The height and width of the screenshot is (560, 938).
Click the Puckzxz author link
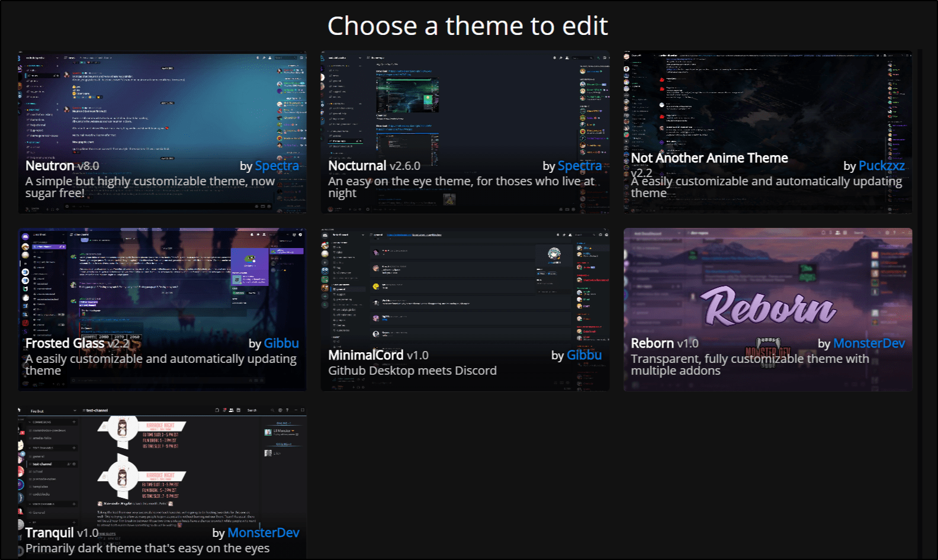click(881, 166)
